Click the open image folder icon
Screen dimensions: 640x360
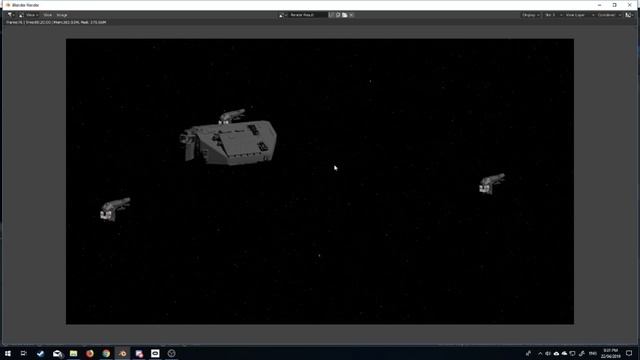point(344,15)
